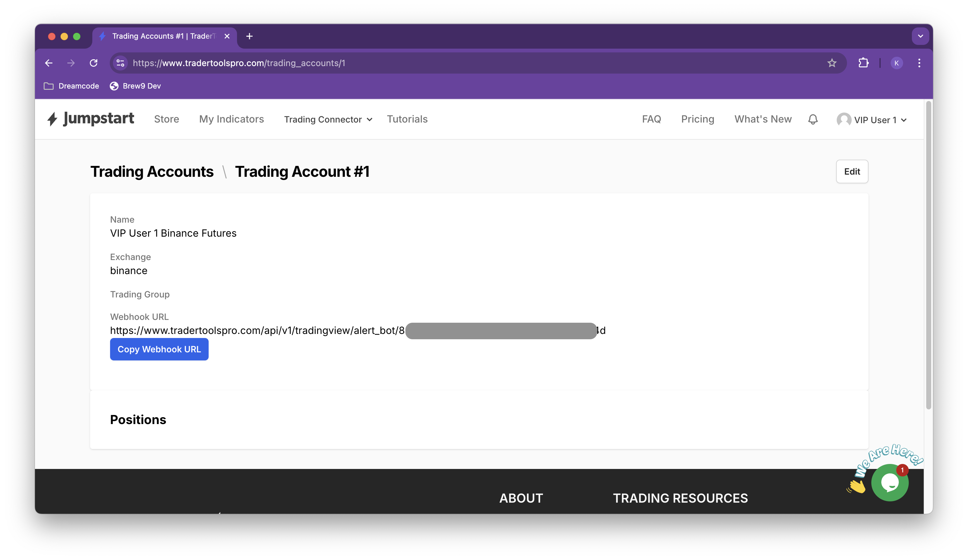The height and width of the screenshot is (560, 968).
Task: Click the VIP User 1 avatar icon
Action: [844, 119]
